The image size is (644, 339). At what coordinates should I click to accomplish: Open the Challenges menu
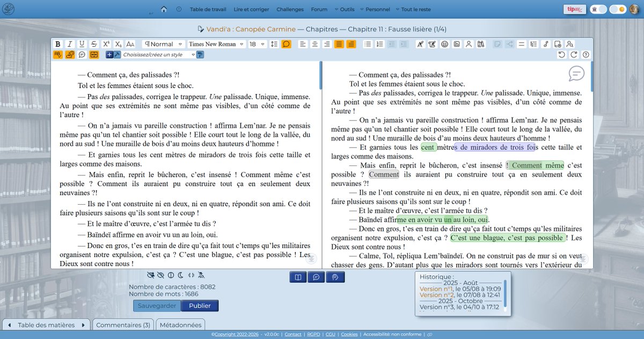tap(290, 9)
